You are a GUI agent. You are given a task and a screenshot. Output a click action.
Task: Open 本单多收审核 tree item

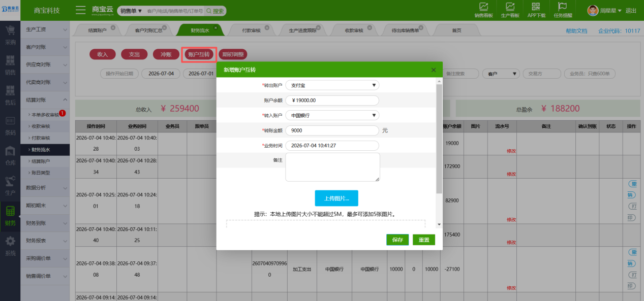(x=46, y=115)
